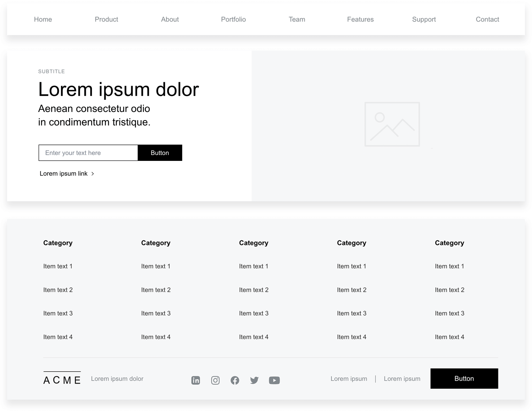Click the SUBTITLE label
Viewport: 532px width, 411px height.
(51, 72)
